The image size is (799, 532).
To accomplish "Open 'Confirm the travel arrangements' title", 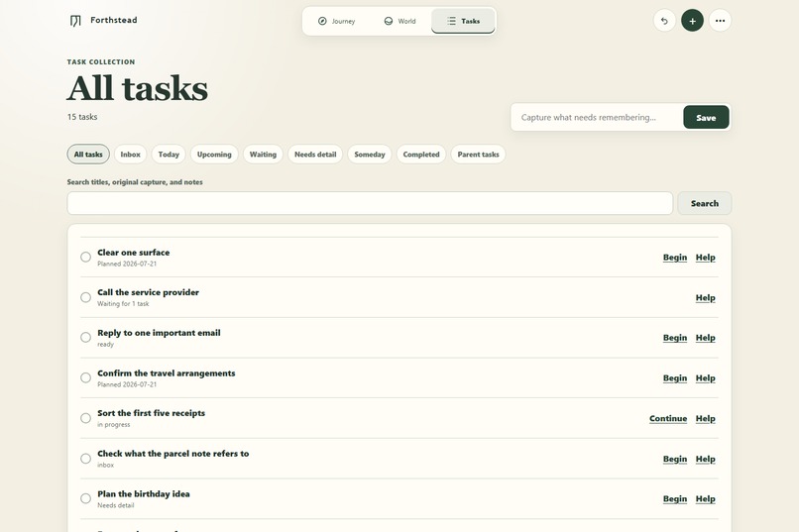I will pyautogui.click(x=167, y=373).
